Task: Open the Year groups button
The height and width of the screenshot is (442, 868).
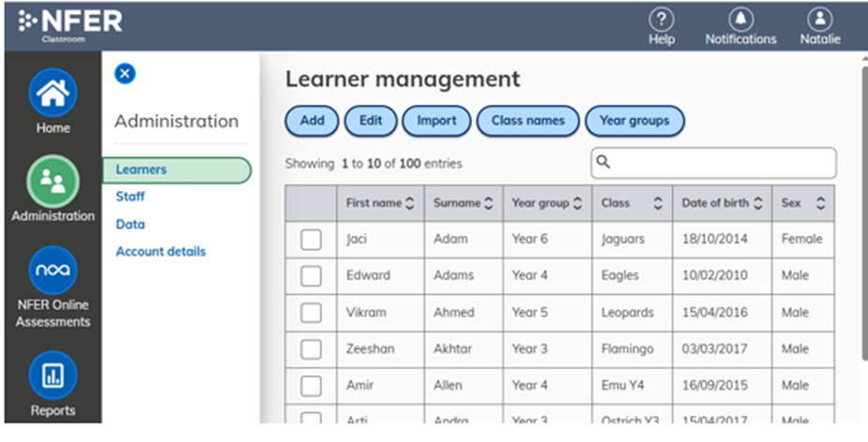Action: pos(635,121)
